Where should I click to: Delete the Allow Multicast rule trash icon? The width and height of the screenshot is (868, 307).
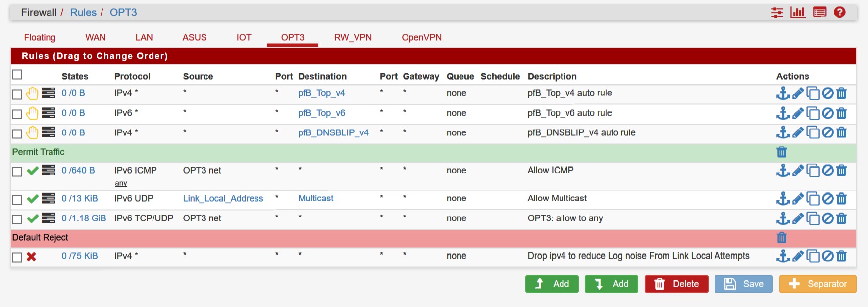[841, 199]
